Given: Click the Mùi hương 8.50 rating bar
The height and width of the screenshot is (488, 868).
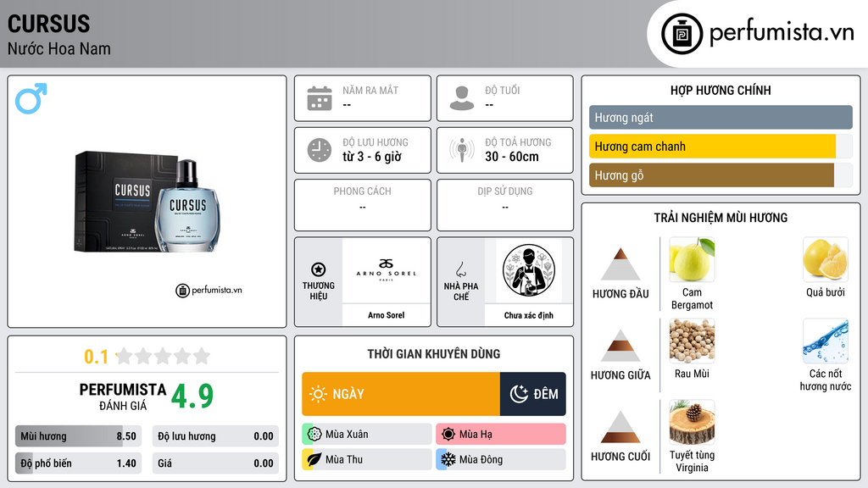Looking at the screenshot, I should (x=79, y=436).
